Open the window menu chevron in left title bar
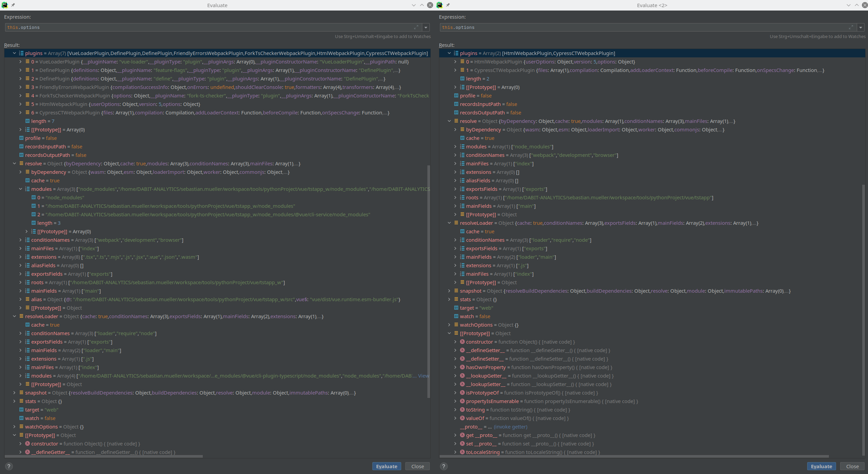 (x=413, y=5)
